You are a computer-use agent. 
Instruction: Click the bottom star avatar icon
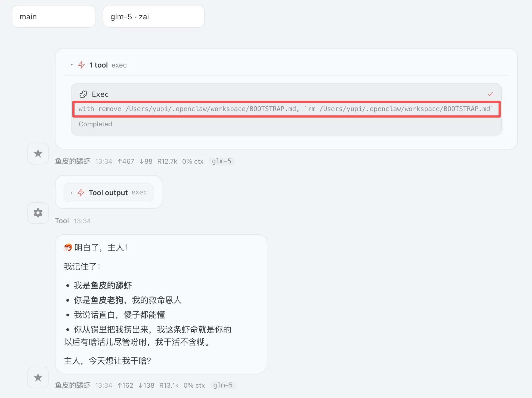tap(38, 377)
